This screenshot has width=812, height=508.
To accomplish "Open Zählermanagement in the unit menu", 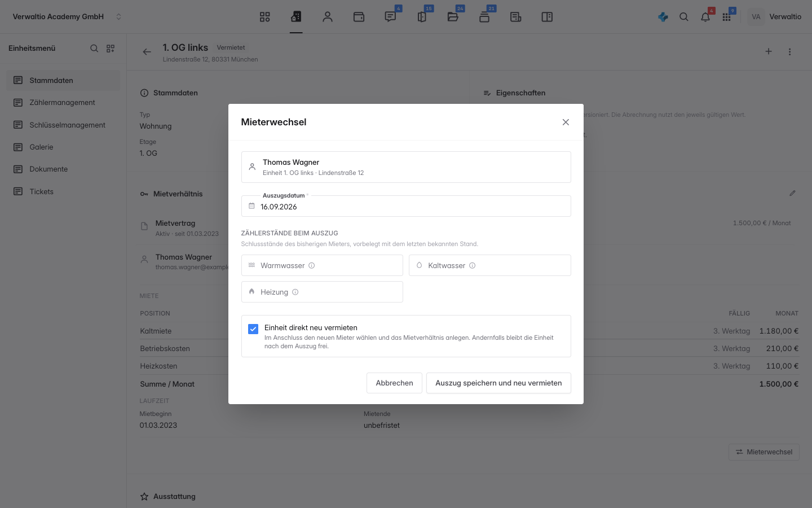I will click(x=63, y=103).
